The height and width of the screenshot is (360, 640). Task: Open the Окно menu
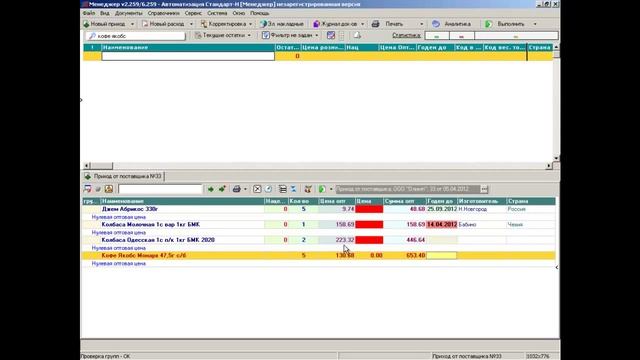point(239,13)
